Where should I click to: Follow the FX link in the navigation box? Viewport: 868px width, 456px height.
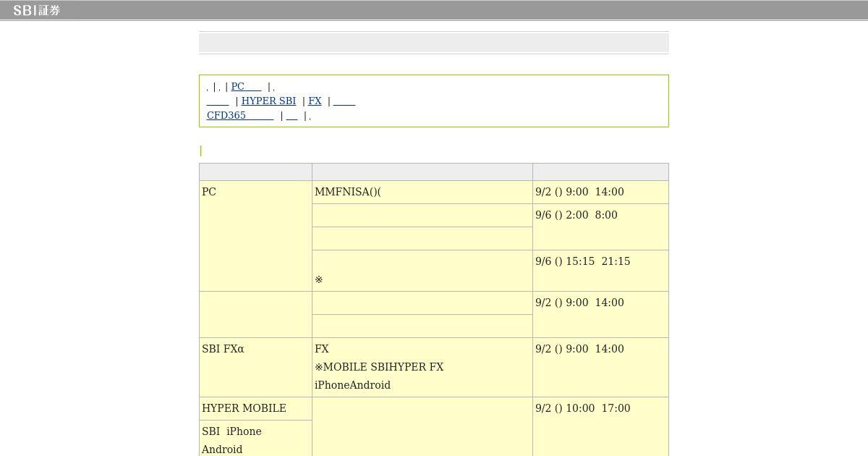pyautogui.click(x=315, y=101)
